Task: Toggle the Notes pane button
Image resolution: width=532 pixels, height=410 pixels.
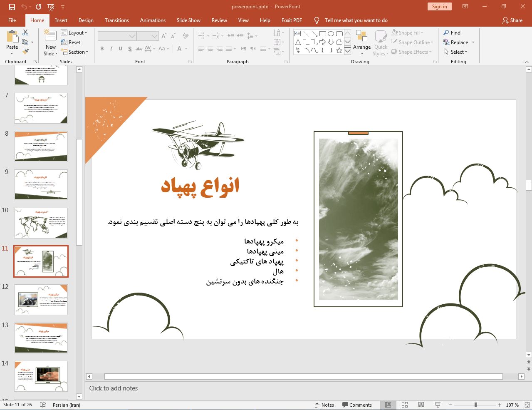Action: tap(324, 405)
